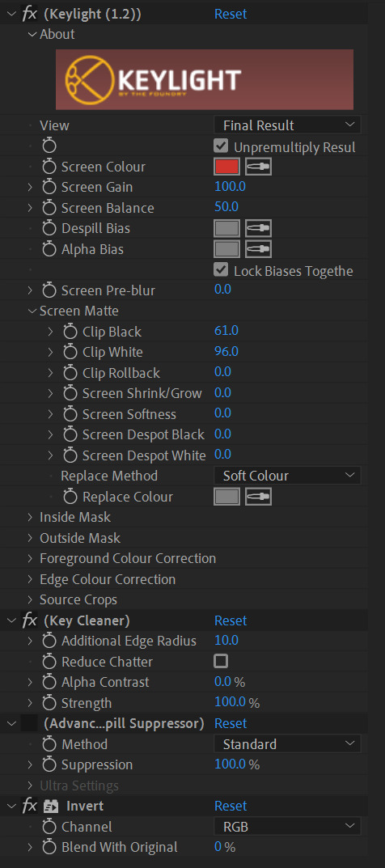The image size is (385, 868).
Task: Reset the Key Cleaner effect
Action: pos(231,620)
